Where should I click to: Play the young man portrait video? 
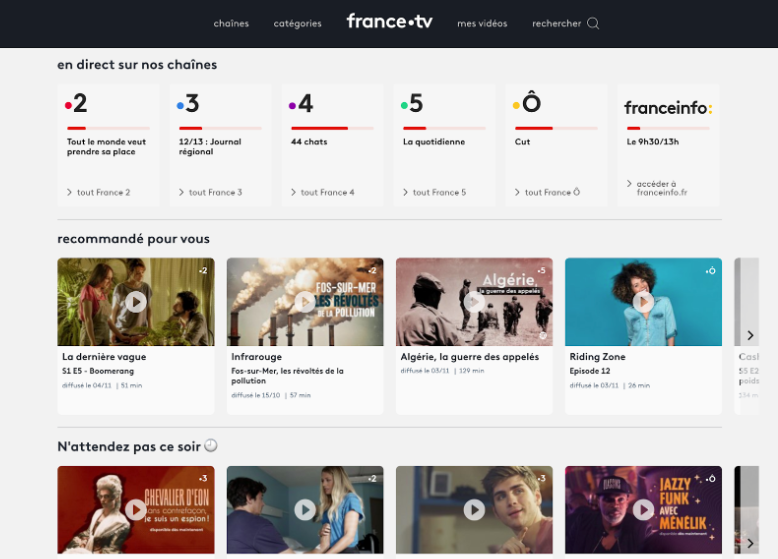click(474, 509)
